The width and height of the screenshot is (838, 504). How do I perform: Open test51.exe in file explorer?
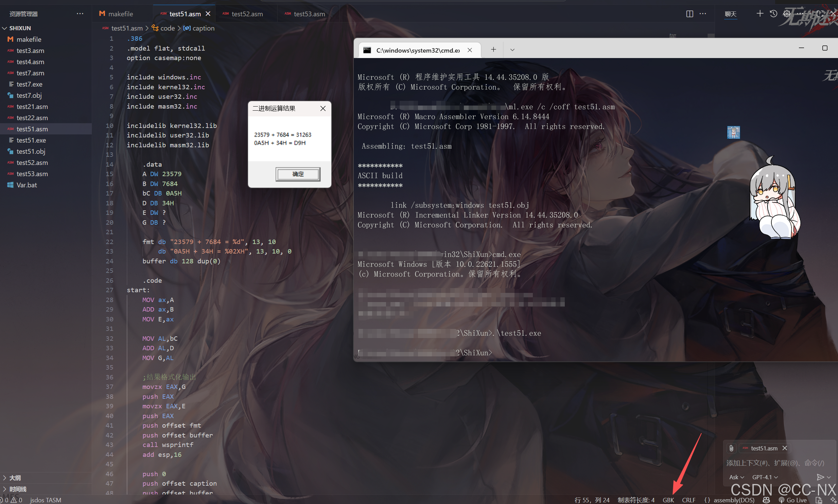coord(31,140)
